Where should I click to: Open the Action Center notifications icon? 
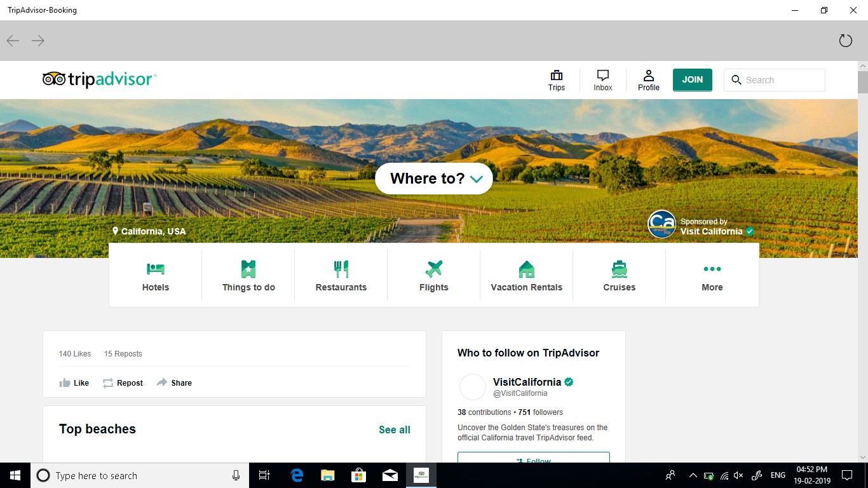(847, 475)
